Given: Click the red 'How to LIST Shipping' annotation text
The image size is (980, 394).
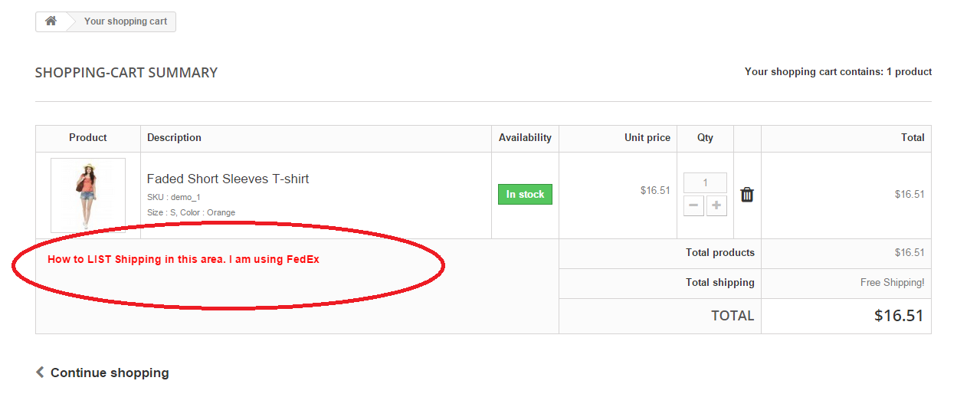Looking at the screenshot, I should coord(183,259).
